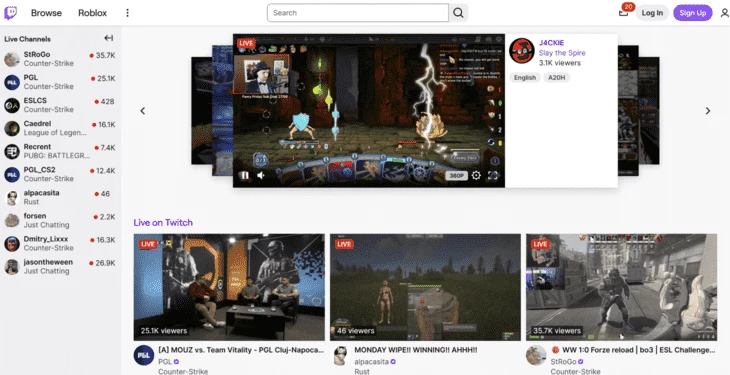Click StRoGo avatar below stream card
This screenshot has width=730, height=375.
[x=536, y=355]
